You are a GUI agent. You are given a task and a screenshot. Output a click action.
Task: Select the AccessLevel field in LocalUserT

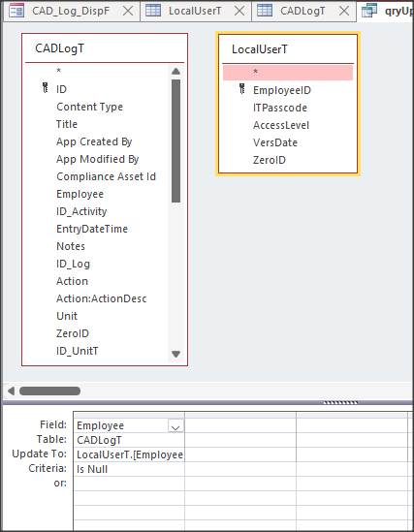click(x=281, y=125)
